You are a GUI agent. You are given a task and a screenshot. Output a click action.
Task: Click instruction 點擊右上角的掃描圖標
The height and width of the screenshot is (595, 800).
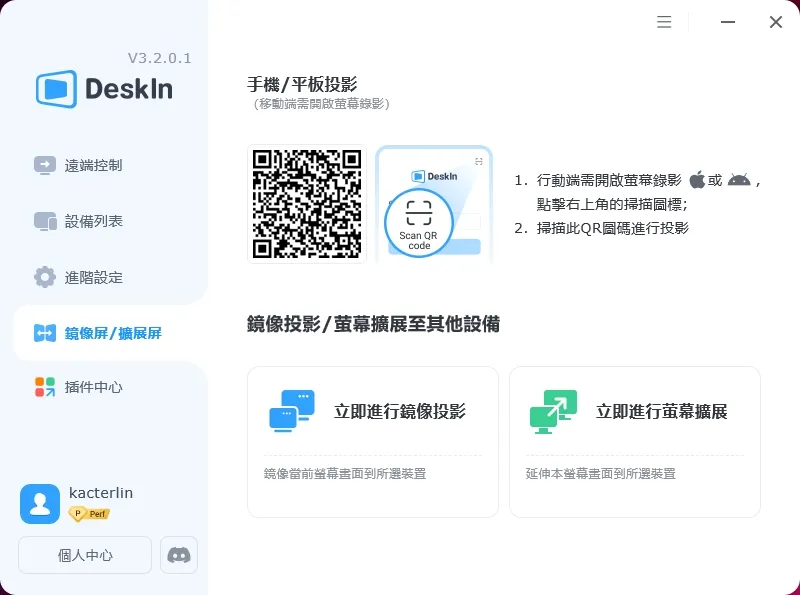(x=612, y=204)
